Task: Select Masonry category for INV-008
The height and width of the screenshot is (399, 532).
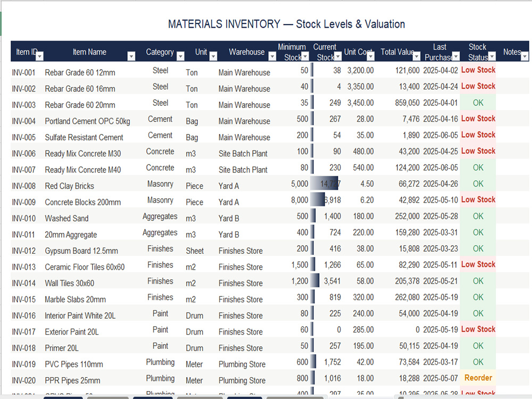Action: 160,184
